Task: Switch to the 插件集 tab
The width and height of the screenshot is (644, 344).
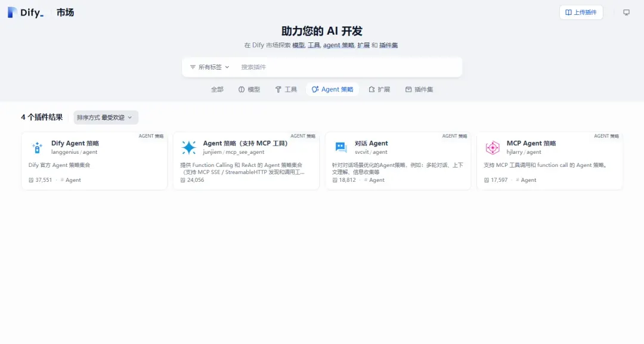Action: (x=419, y=89)
